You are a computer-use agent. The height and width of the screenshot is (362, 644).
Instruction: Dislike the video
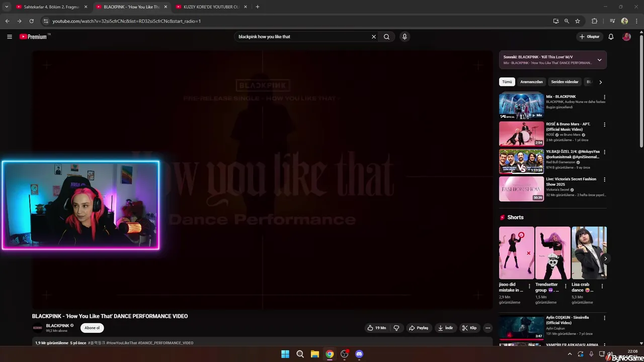click(x=396, y=328)
